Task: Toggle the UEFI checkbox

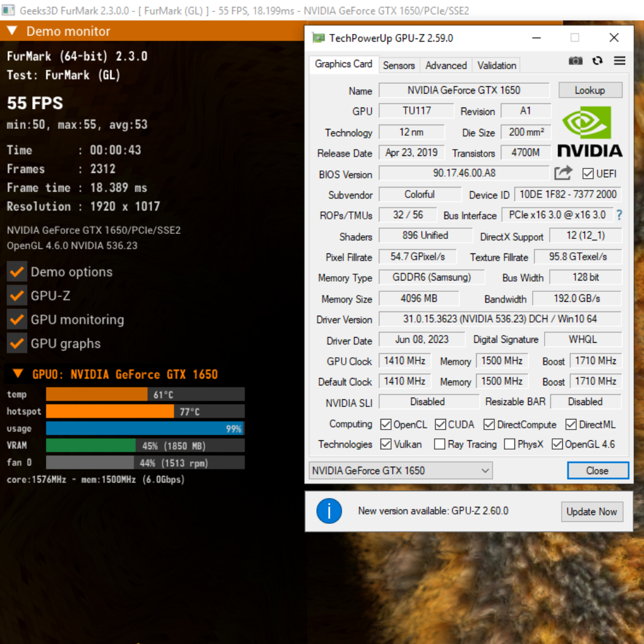Action: (x=588, y=174)
